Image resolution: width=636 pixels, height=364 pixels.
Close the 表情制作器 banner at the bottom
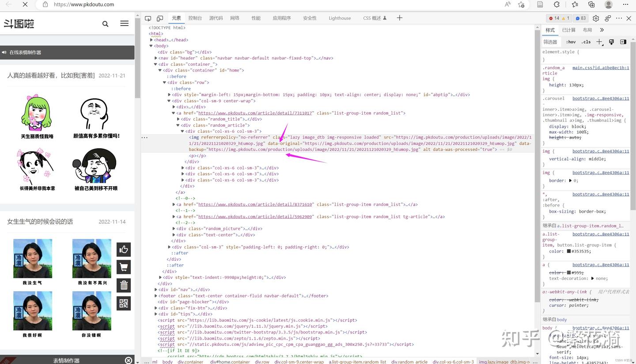tap(129, 360)
